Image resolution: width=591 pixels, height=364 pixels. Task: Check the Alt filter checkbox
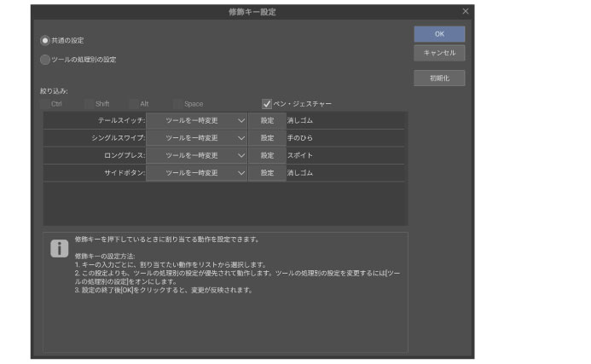(134, 103)
